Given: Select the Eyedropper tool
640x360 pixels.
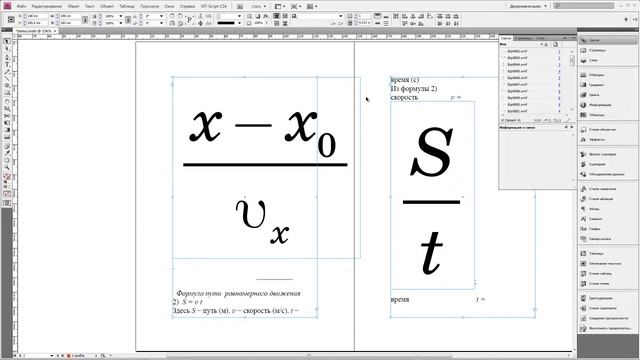Looking at the screenshot, I should coord(7,153).
